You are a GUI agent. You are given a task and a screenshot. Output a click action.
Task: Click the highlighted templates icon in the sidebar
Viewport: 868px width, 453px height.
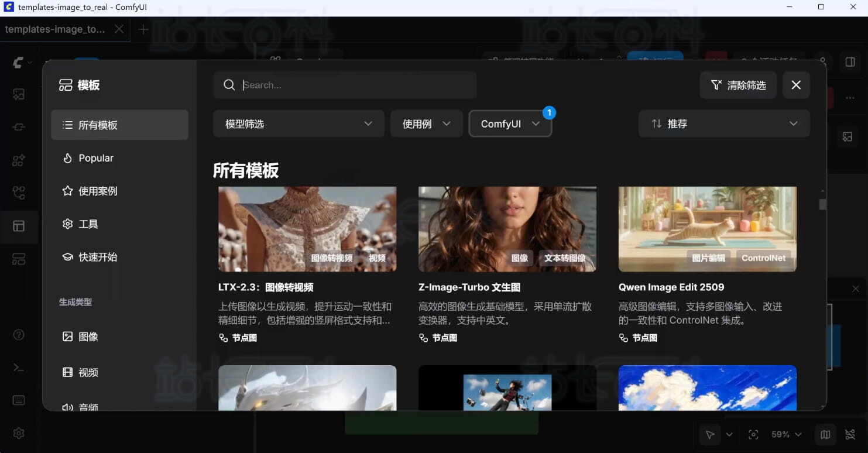tap(19, 226)
